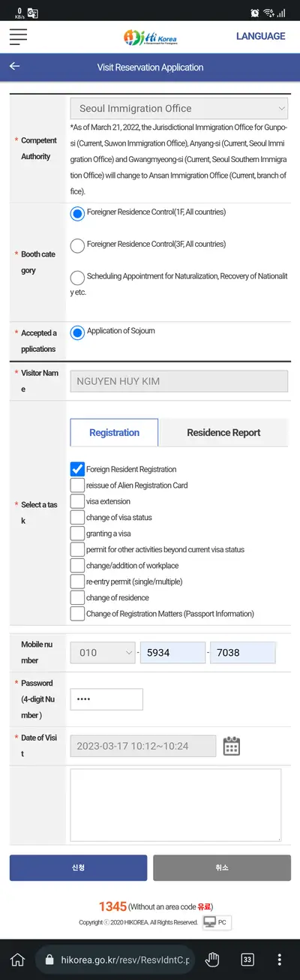Open the calendar date picker icon
Image resolution: width=300 pixels, height=980 pixels.
[x=232, y=746]
